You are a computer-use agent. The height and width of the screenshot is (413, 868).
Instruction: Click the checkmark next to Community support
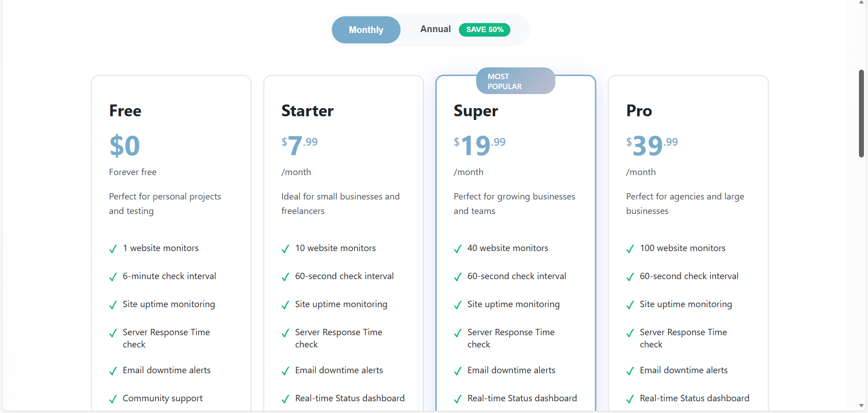click(113, 399)
